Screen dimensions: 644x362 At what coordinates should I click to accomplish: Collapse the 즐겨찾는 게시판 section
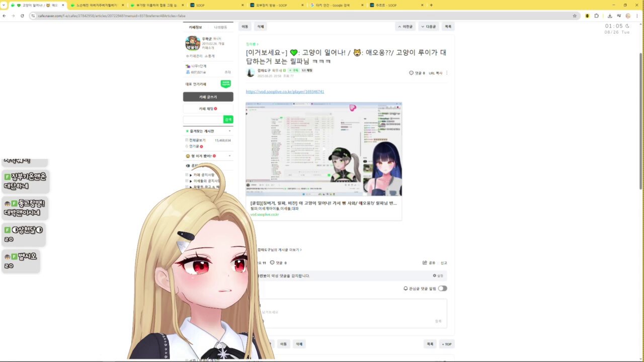tap(230, 131)
